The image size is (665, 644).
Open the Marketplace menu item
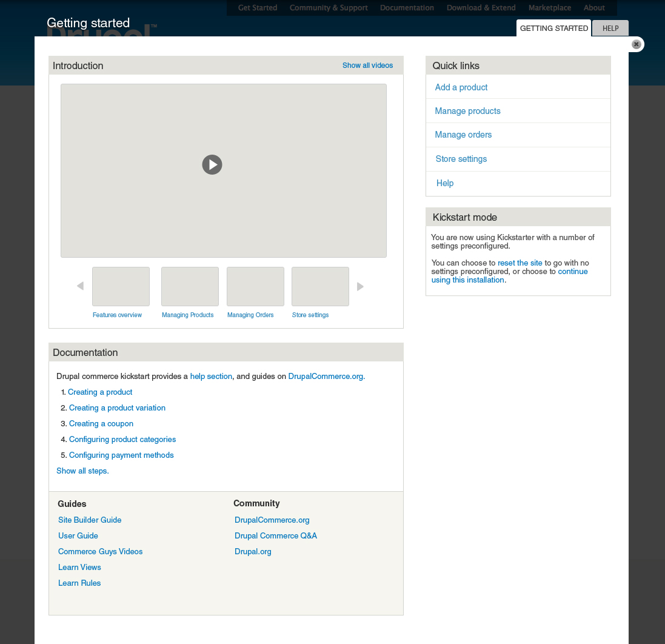(550, 8)
